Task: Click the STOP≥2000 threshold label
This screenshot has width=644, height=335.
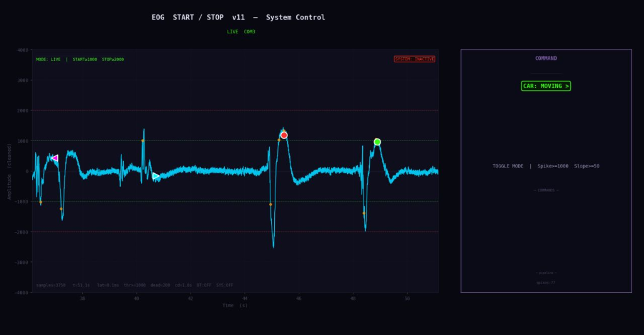Action: (x=113, y=60)
